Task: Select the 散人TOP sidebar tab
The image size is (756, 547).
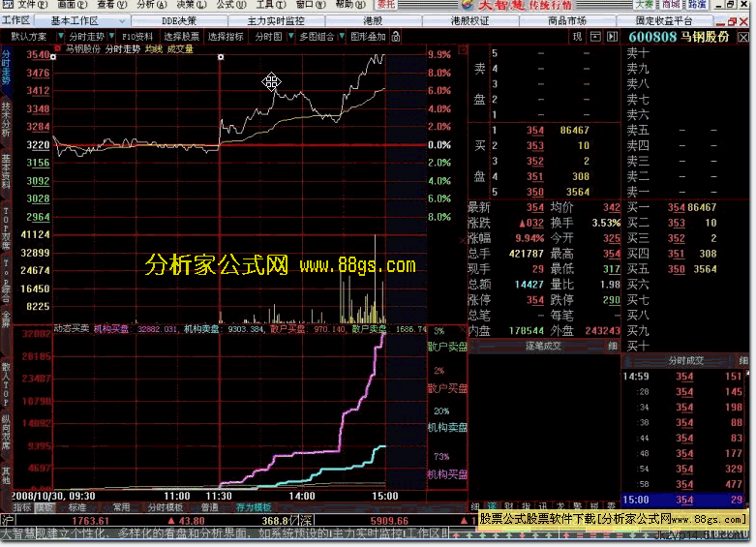Action: 6,384
